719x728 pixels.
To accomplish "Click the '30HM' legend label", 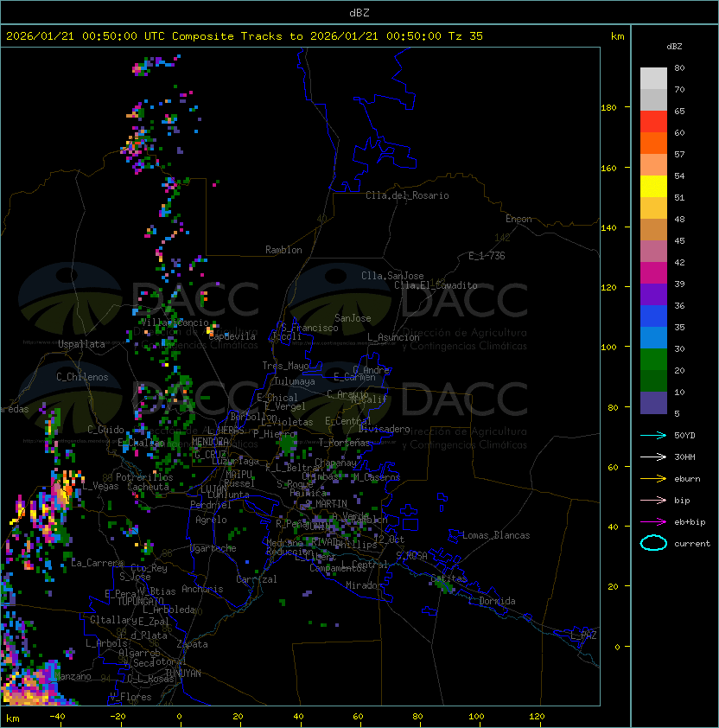I will coord(684,457).
